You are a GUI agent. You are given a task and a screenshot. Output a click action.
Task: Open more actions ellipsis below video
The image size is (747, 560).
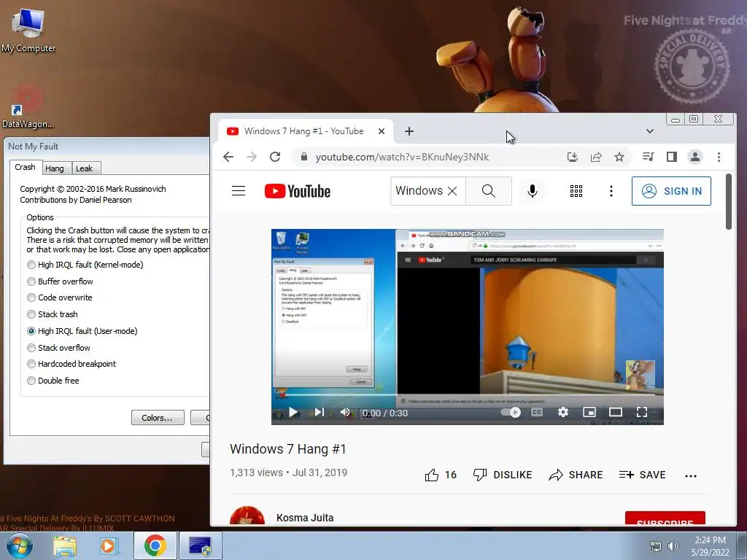click(x=691, y=475)
